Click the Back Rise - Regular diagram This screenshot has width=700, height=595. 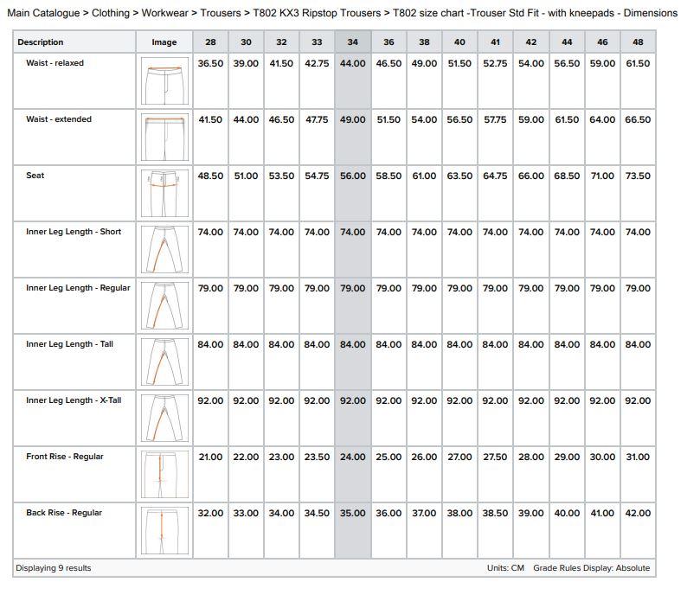click(x=164, y=530)
